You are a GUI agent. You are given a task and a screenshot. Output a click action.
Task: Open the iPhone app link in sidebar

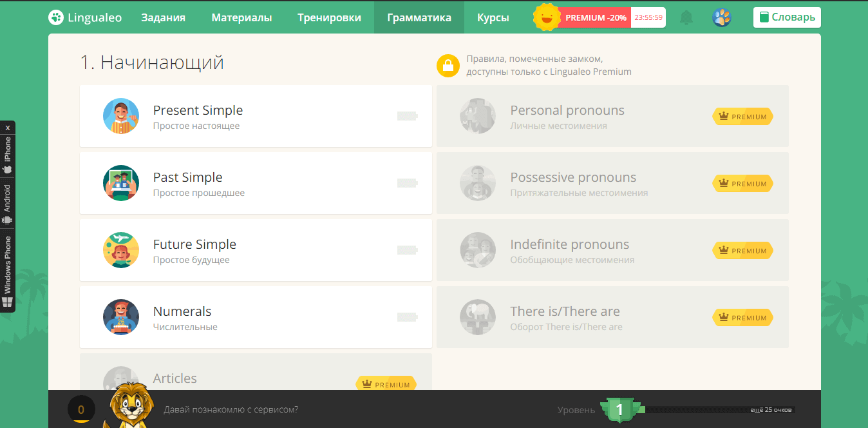click(x=8, y=155)
